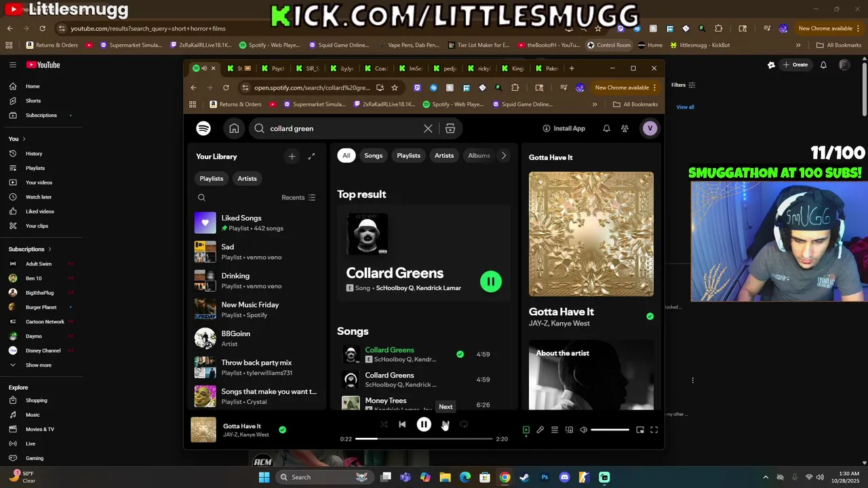Viewport: 868px width, 488px height.
Task: Filter library by Playlists chip
Action: click(212, 178)
